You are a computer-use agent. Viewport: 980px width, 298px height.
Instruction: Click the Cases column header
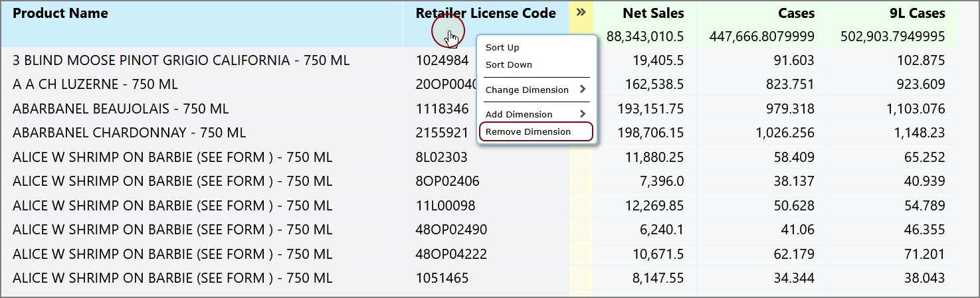click(796, 13)
